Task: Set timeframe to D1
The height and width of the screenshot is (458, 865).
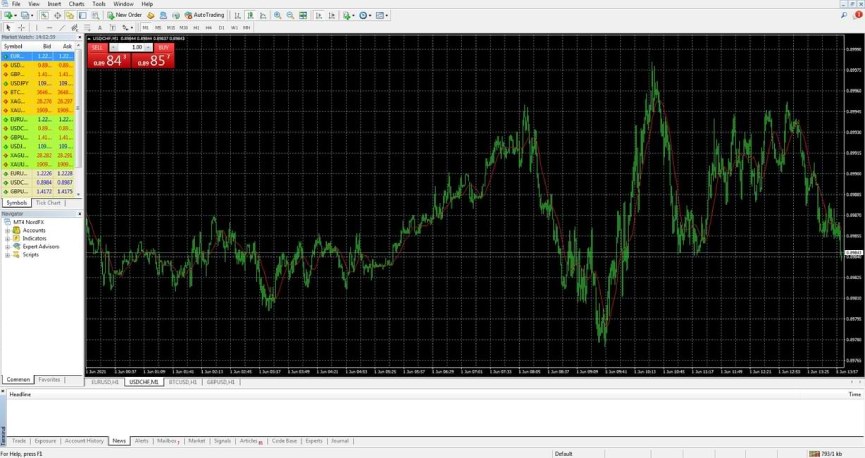Action: tap(222, 28)
